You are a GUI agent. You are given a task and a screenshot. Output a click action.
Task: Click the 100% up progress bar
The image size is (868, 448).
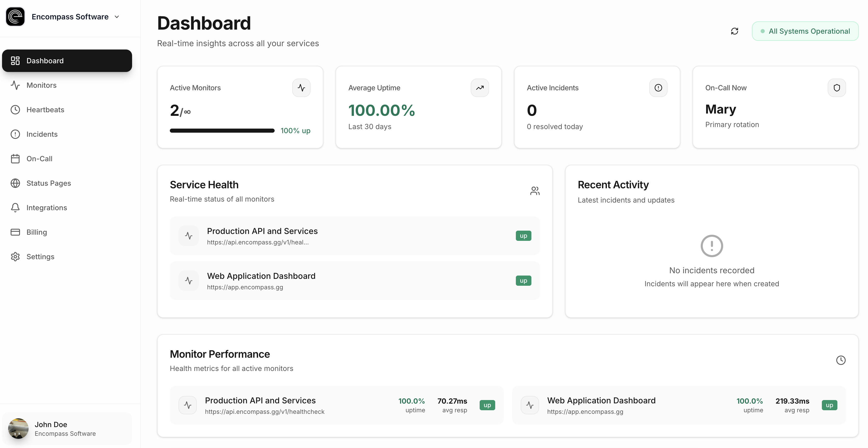click(222, 130)
